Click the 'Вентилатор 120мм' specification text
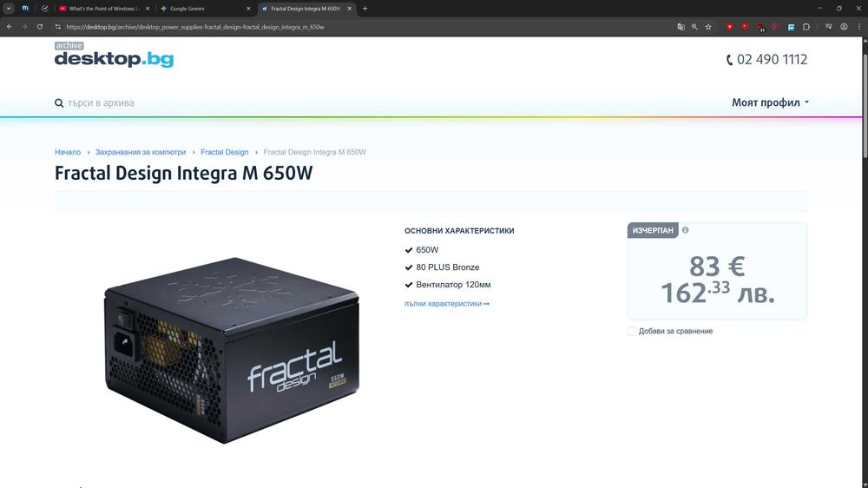The height and width of the screenshot is (488, 868). (453, 285)
